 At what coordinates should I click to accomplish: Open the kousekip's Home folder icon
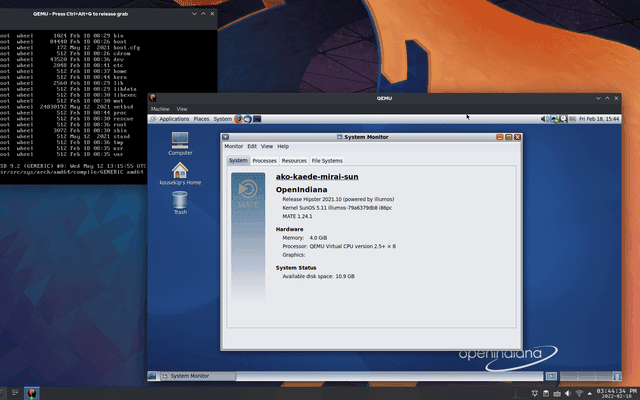(180, 173)
